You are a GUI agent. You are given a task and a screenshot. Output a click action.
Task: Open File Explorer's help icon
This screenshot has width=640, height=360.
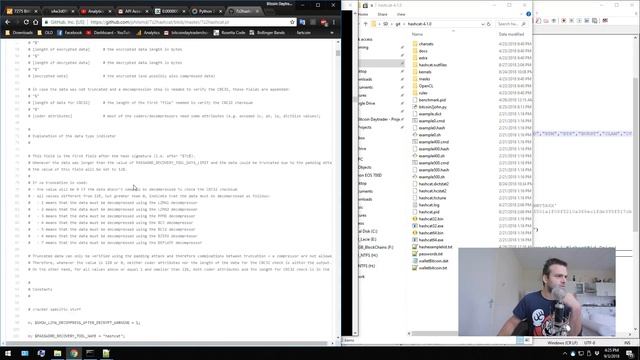(x=529, y=14)
